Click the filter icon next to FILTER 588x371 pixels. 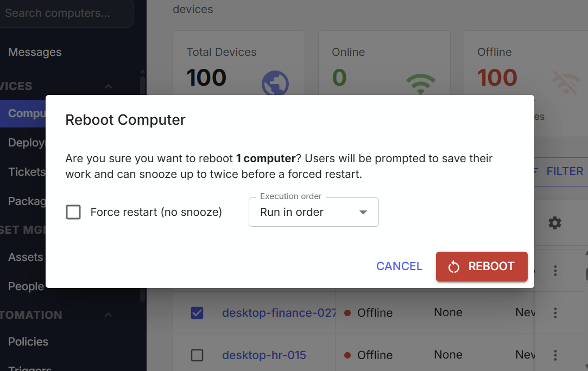(535, 171)
